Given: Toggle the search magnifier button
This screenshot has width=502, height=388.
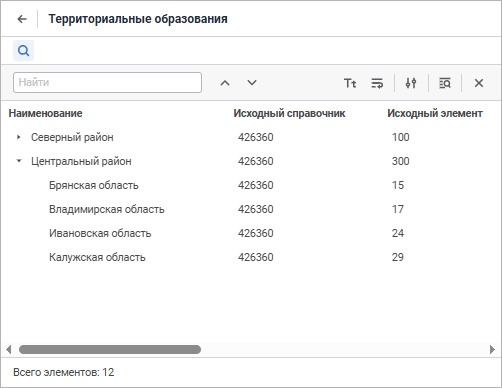Looking at the screenshot, I should pos(23,51).
